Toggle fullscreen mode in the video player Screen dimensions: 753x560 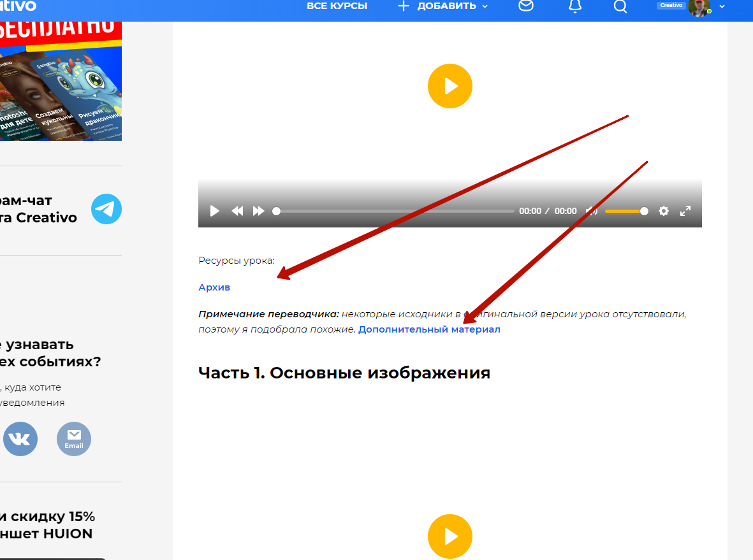click(x=685, y=211)
